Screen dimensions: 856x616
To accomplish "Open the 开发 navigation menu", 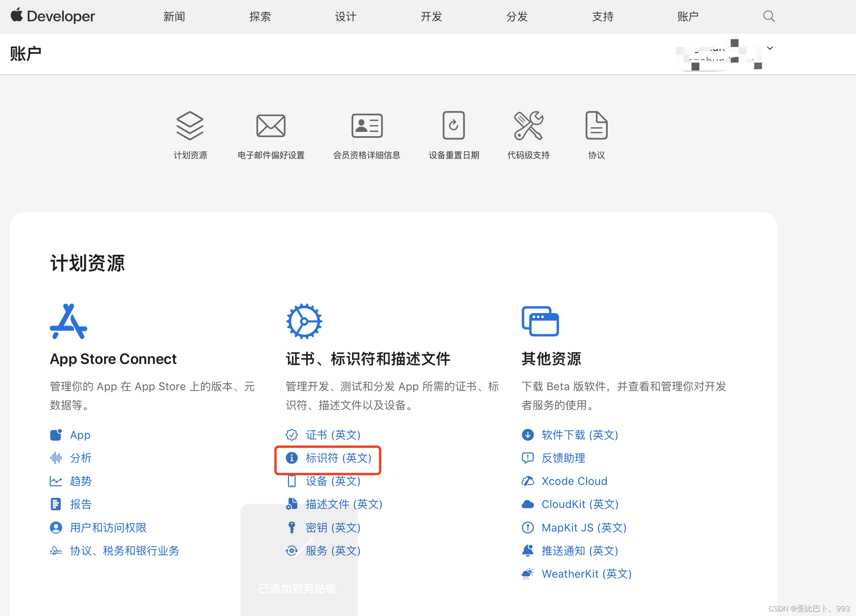I will click(431, 16).
